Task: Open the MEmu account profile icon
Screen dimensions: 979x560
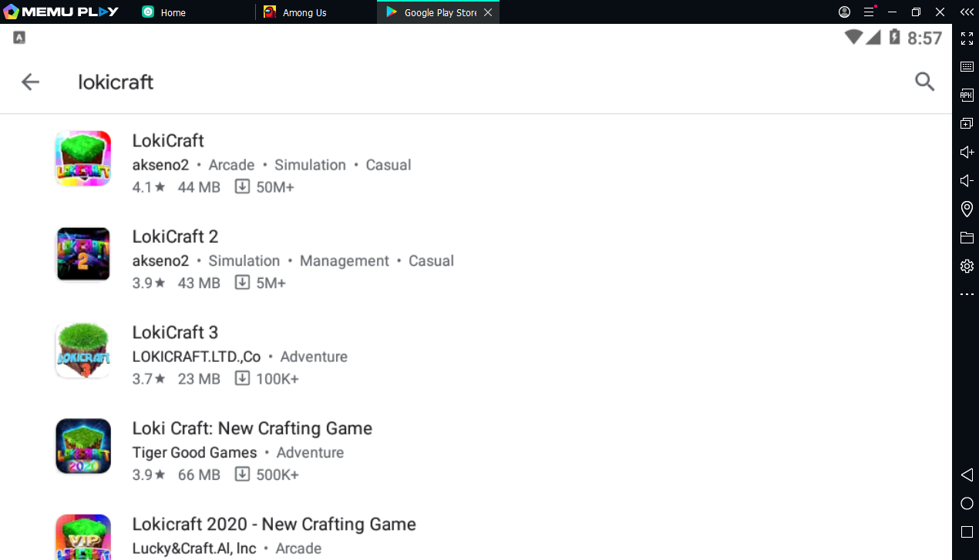Action: (844, 12)
